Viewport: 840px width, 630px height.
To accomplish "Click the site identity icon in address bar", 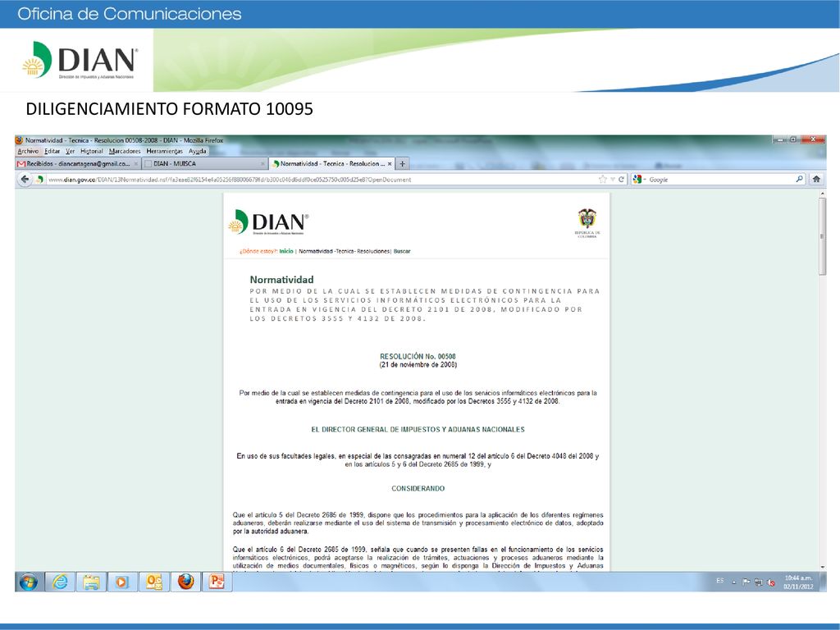I will (39, 180).
